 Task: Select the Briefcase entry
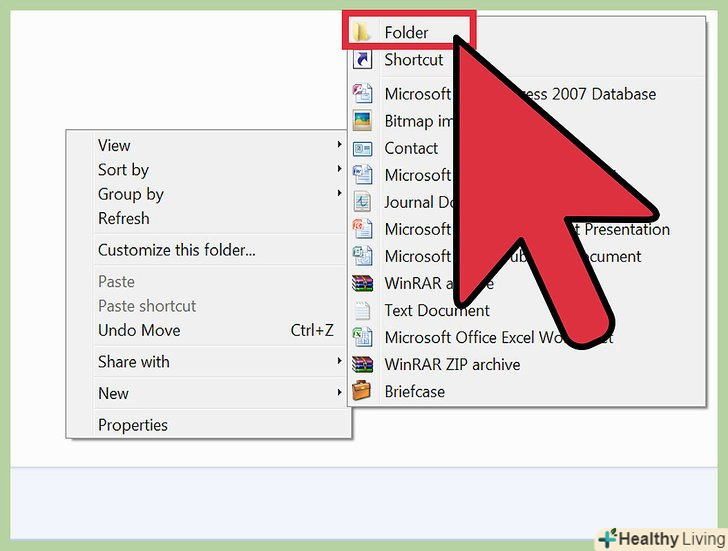pos(527,391)
